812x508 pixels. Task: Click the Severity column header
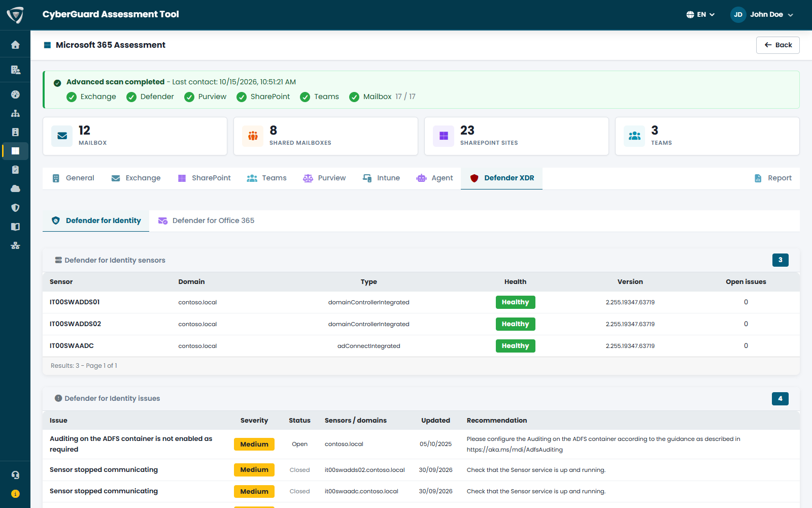click(x=254, y=421)
